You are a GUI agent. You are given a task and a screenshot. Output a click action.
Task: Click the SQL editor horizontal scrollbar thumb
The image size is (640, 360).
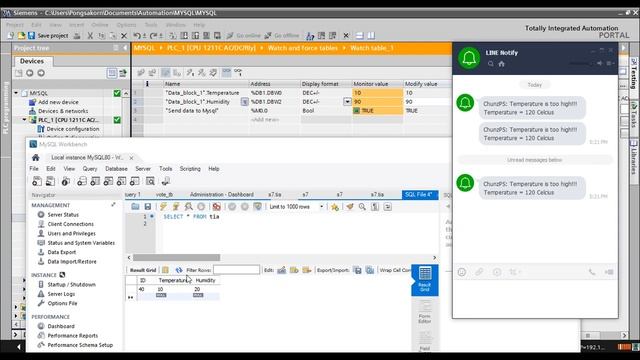(176, 258)
